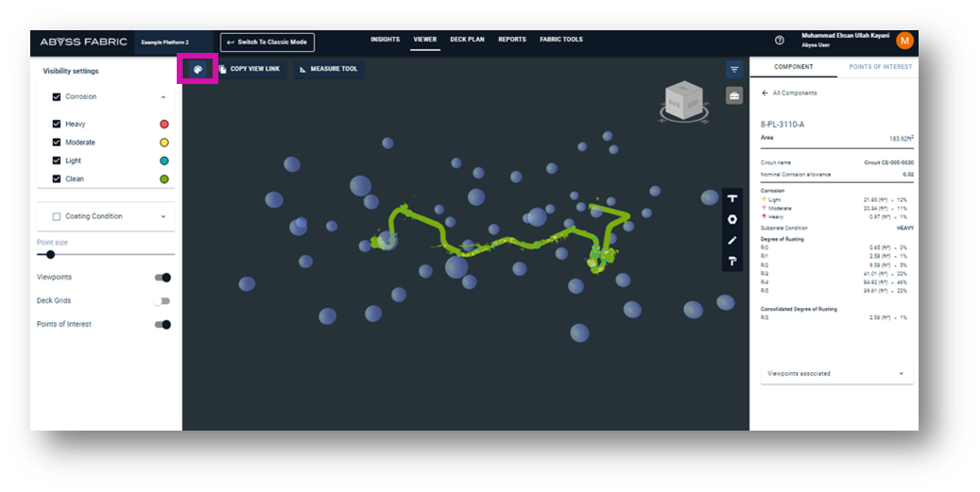
Task: Click the color palette icon in viewer toolbar
Action: pos(198,69)
